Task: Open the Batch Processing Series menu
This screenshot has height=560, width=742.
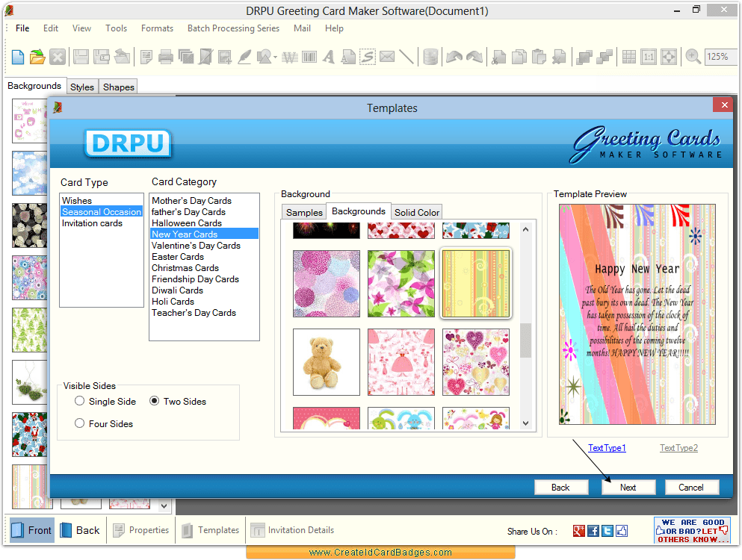Action: [x=233, y=28]
